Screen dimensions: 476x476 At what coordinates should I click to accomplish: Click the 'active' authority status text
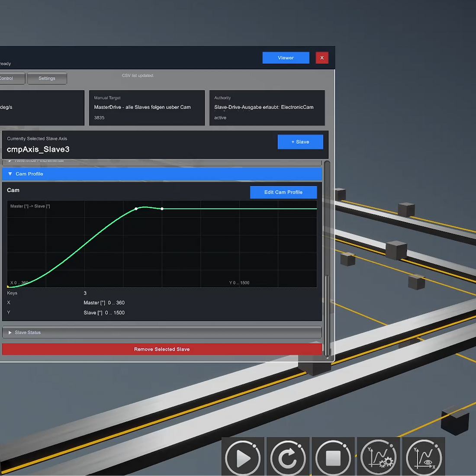click(220, 117)
